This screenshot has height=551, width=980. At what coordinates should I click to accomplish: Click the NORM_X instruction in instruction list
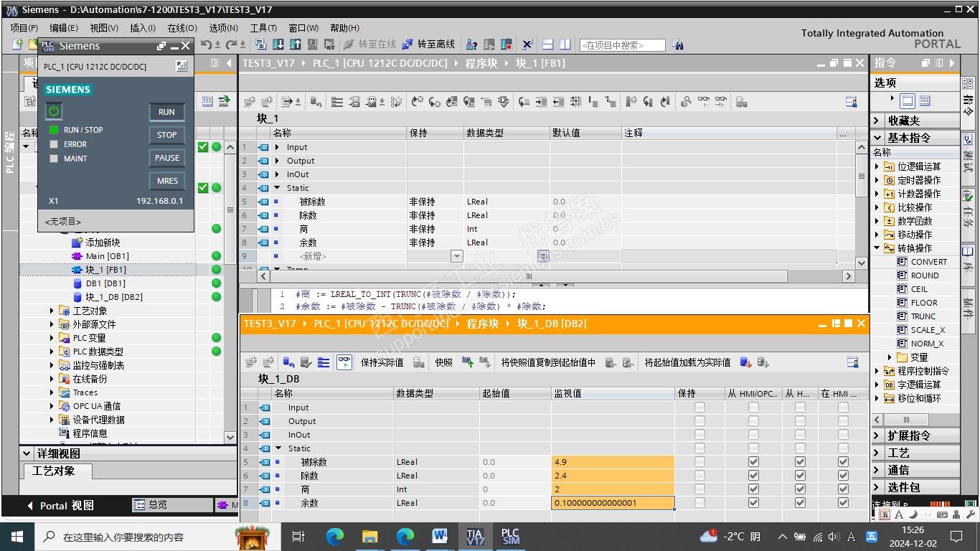(x=927, y=344)
